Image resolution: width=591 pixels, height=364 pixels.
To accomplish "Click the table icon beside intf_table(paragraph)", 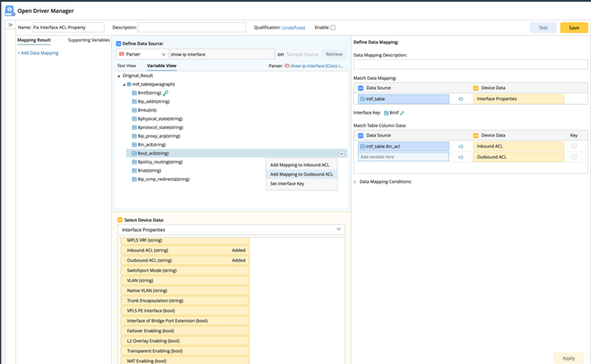I will 129,84.
